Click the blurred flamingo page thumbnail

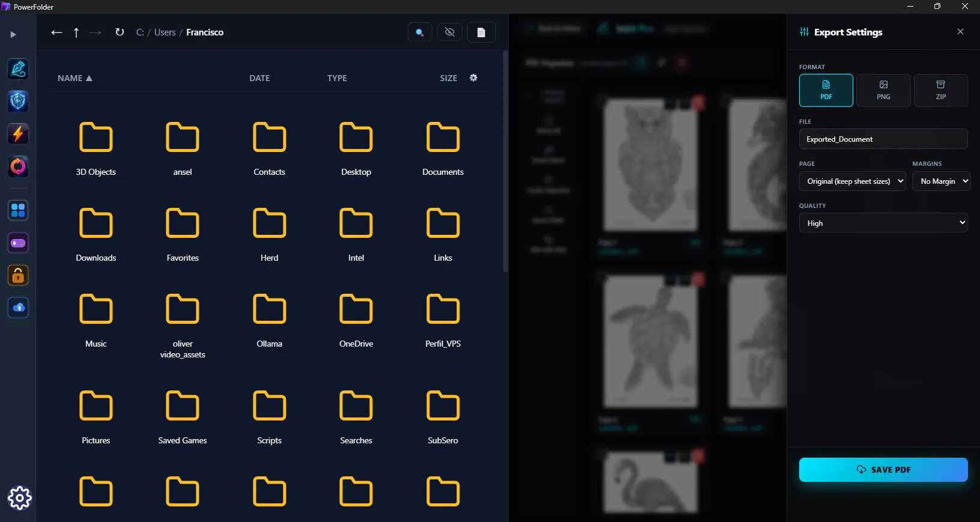click(651, 483)
